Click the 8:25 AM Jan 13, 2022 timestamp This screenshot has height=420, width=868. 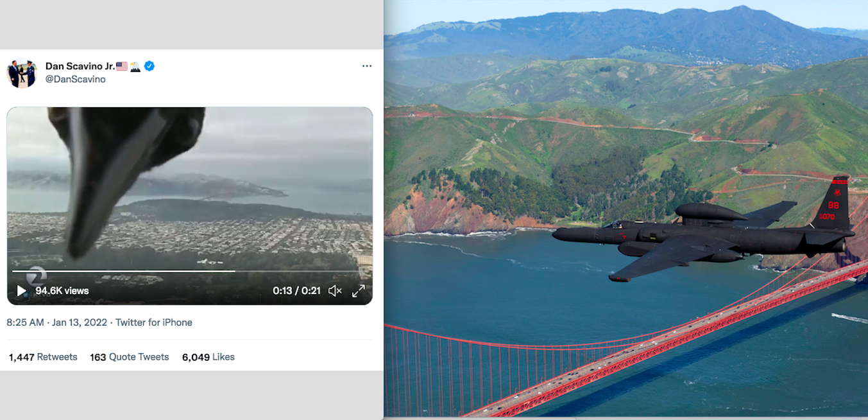[57, 322]
